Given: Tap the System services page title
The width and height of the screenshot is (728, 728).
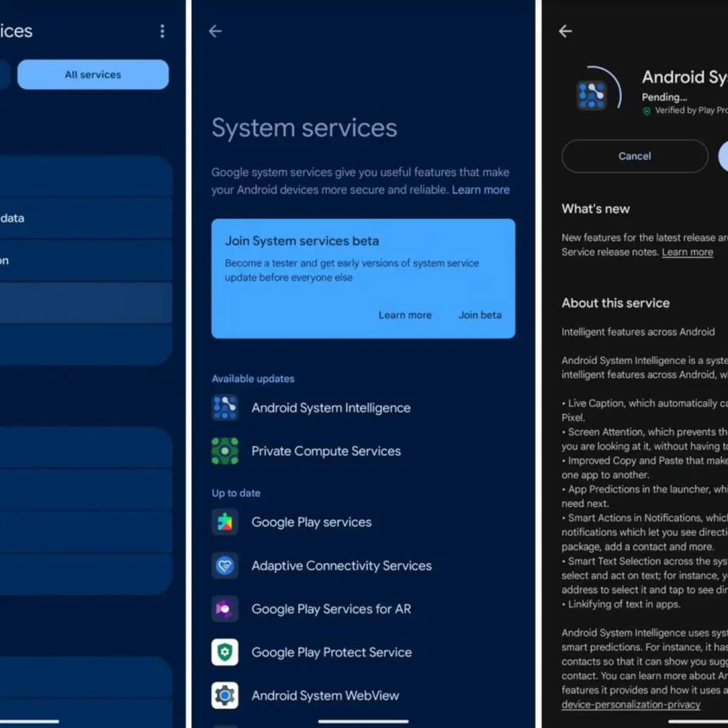Looking at the screenshot, I should point(305,128).
